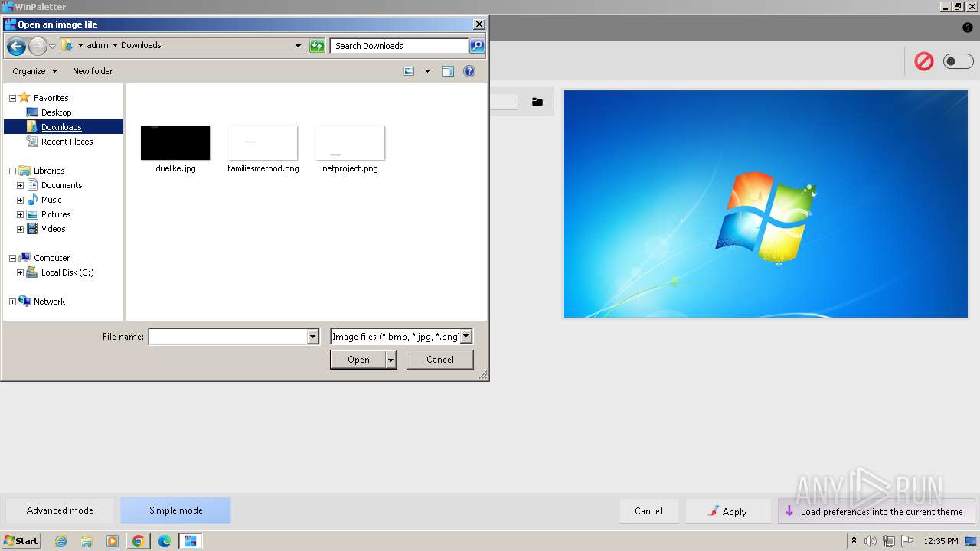Switch to Simple mode
Screen dimensions: 980x551
(176, 510)
